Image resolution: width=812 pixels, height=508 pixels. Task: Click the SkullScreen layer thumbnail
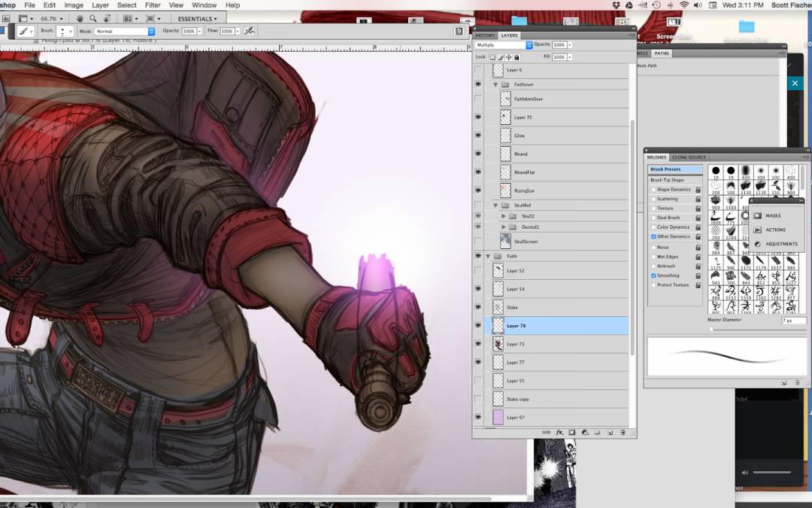pos(505,242)
